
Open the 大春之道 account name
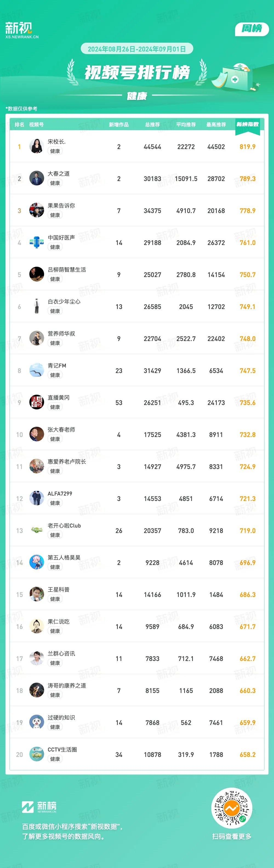[x=59, y=174]
